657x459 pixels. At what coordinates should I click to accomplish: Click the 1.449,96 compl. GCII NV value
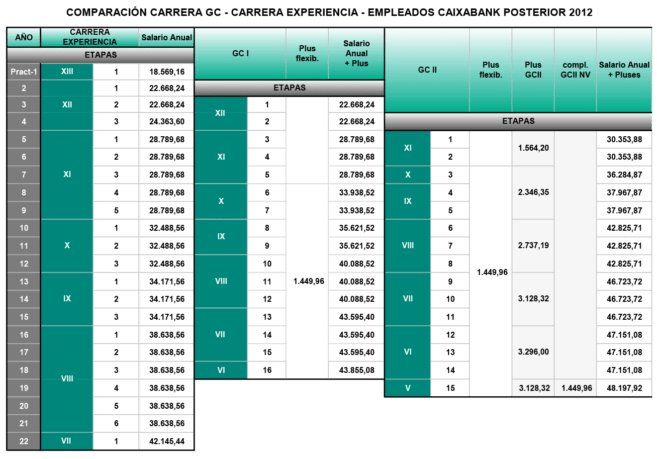tap(574, 386)
